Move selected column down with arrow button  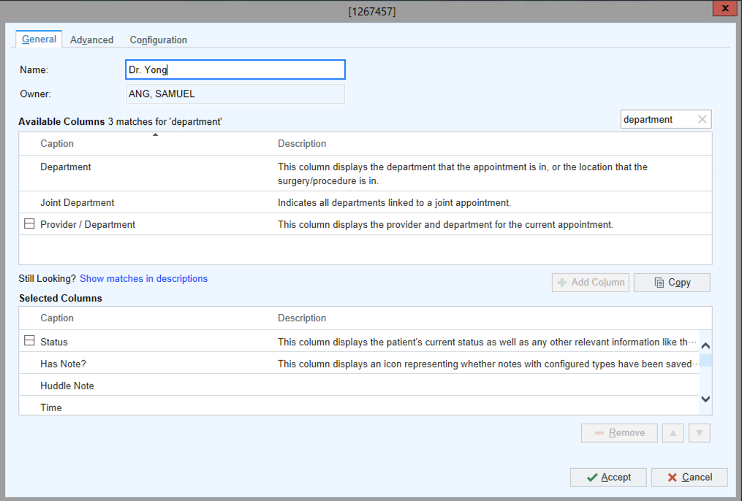coord(699,433)
